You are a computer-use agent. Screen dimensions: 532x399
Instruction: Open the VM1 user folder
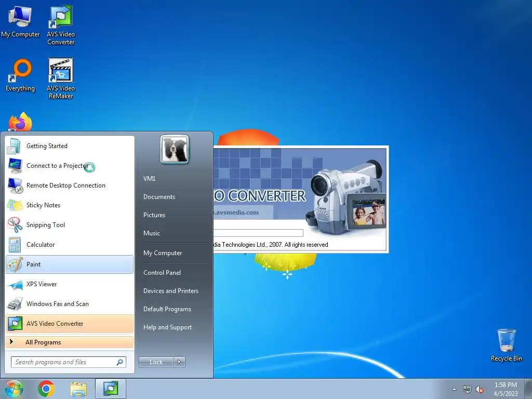pos(149,179)
